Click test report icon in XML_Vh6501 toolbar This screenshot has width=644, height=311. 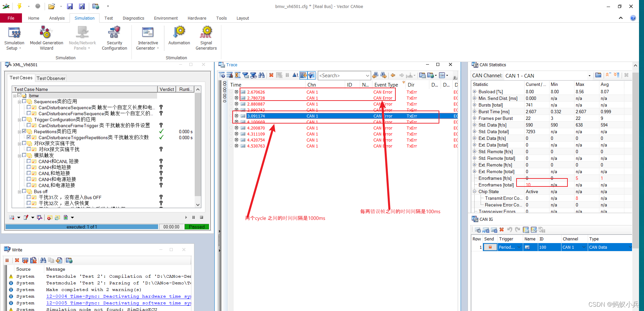[x=66, y=217]
